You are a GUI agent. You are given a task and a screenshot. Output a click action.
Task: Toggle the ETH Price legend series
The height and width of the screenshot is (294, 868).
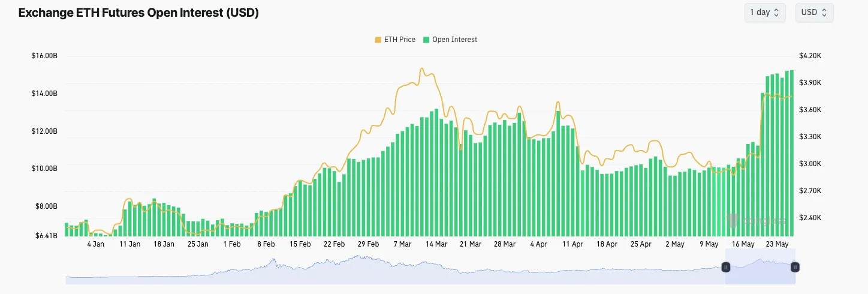399,40
